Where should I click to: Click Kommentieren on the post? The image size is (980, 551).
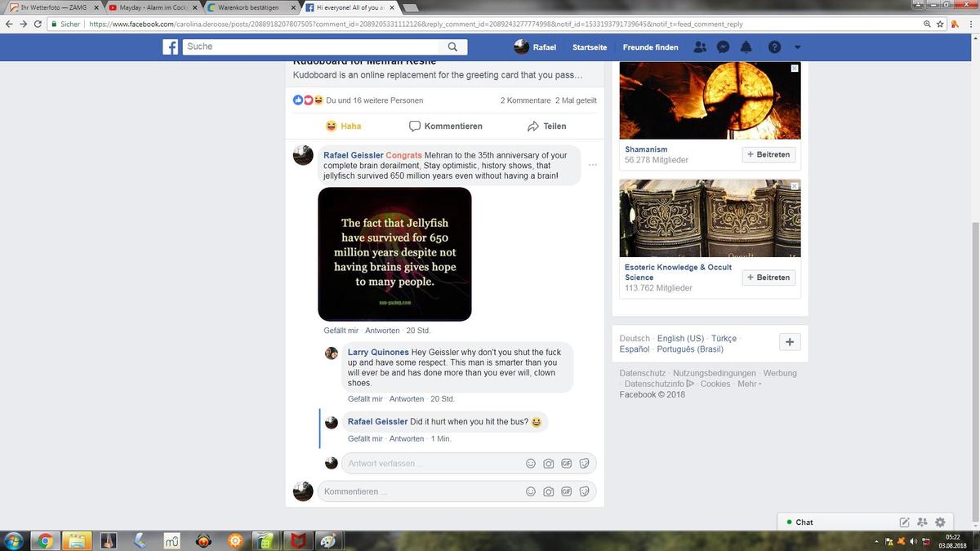click(446, 127)
